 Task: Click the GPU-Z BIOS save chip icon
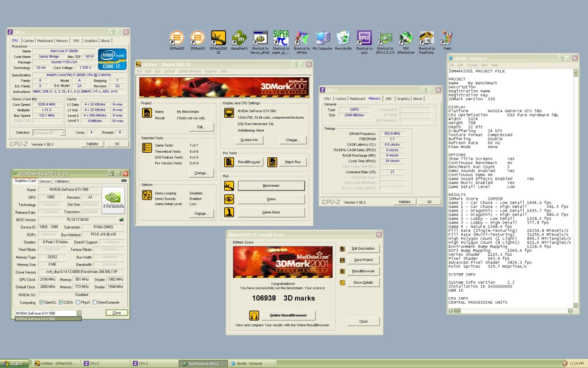[x=121, y=219]
